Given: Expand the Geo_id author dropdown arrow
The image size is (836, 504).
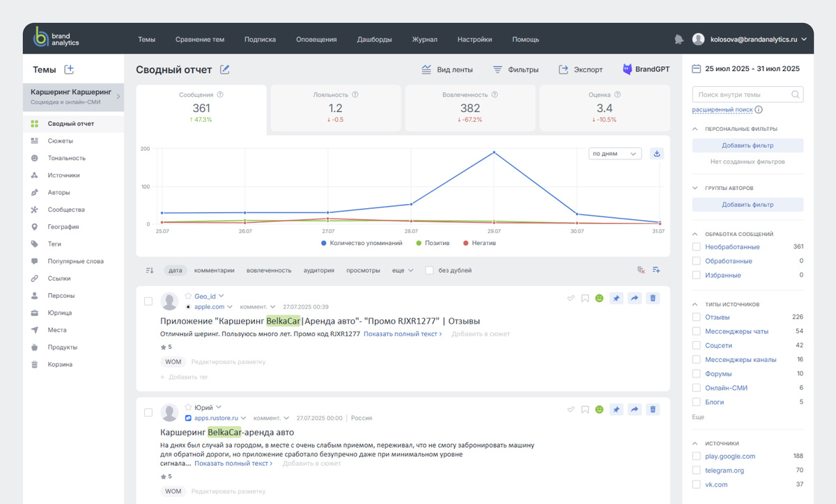Looking at the screenshot, I should 220,296.
